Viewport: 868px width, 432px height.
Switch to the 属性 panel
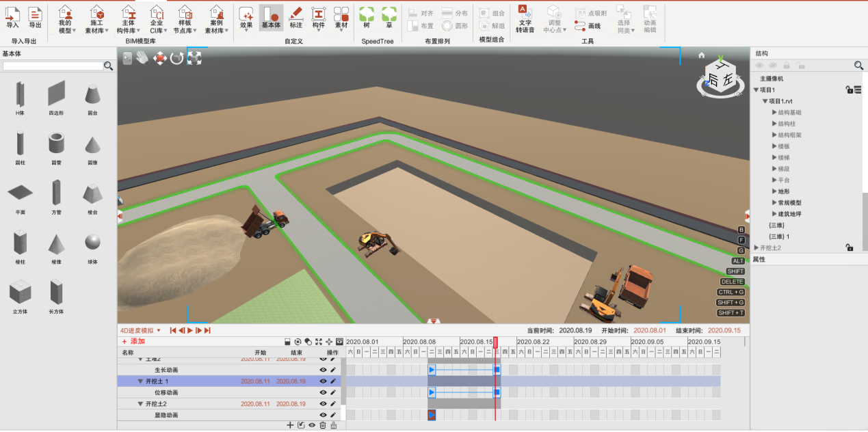click(x=759, y=258)
